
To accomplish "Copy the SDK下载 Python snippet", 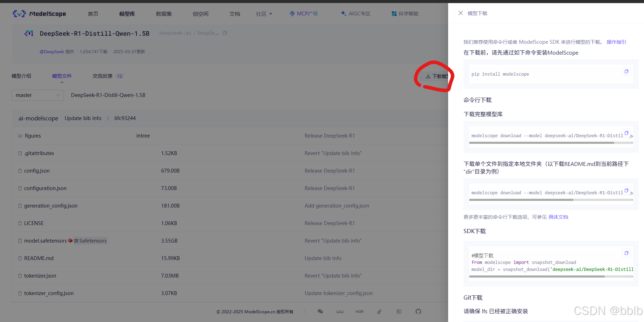I will [x=626, y=253].
